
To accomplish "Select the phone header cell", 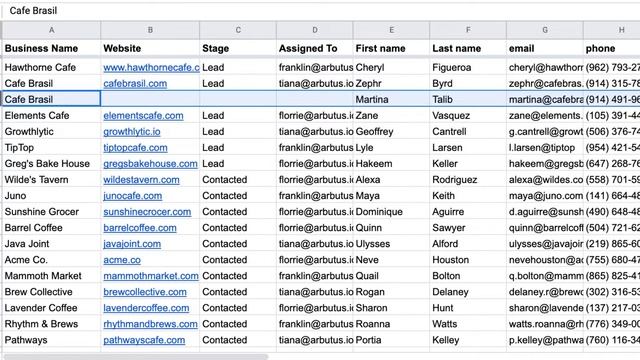I will [612, 48].
